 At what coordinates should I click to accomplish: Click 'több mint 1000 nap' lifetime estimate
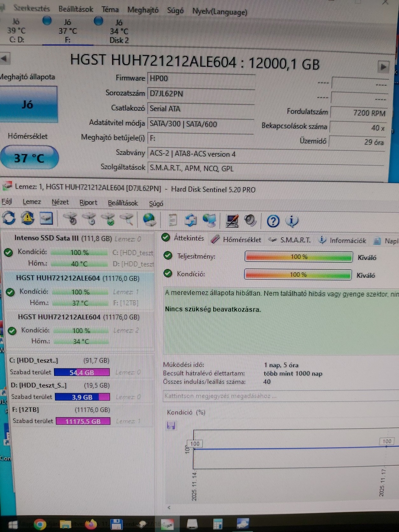point(293,373)
